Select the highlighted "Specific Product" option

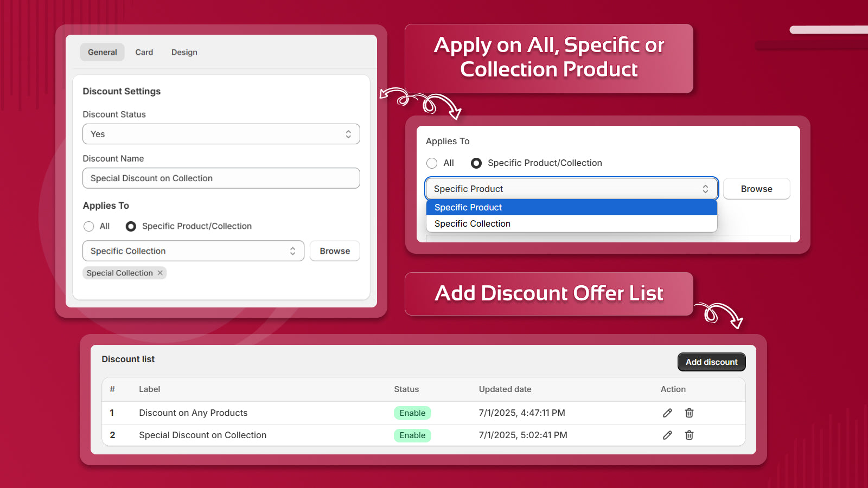coord(468,207)
